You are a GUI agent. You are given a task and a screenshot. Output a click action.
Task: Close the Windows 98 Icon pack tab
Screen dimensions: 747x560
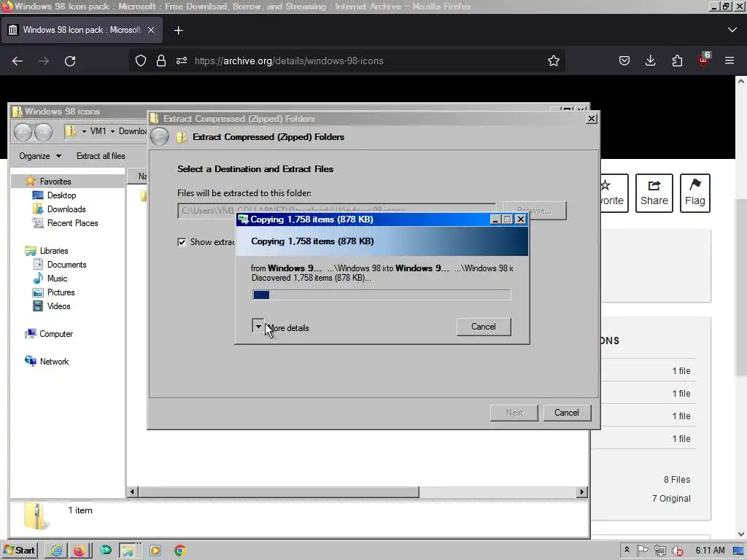[150, 30]
